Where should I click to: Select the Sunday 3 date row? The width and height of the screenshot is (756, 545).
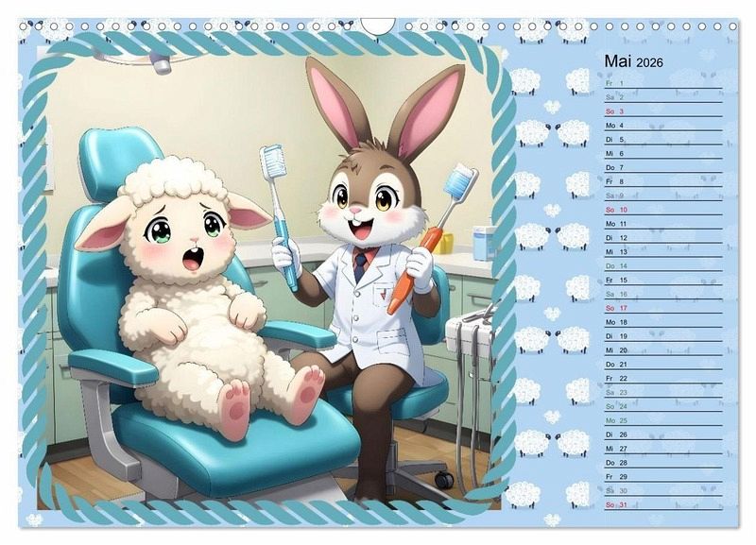[661, 111]
